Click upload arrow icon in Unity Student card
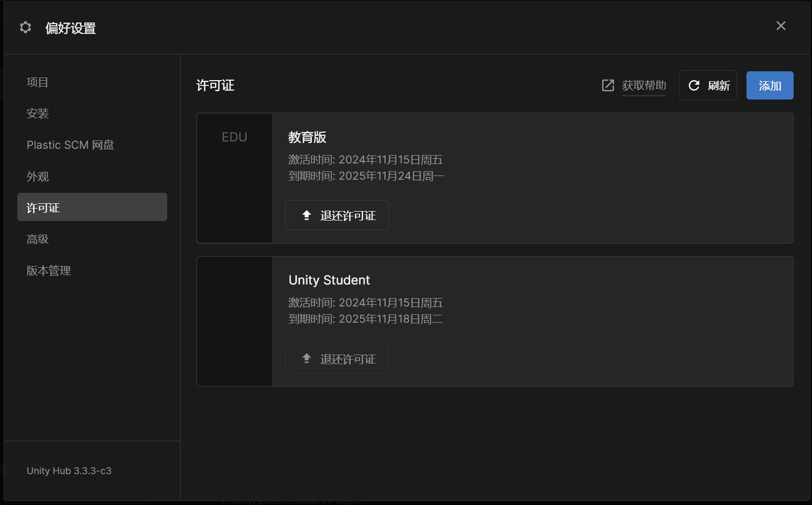Viewport: 812px width, 505px height. pyautogui.click(x=307, y=358)
